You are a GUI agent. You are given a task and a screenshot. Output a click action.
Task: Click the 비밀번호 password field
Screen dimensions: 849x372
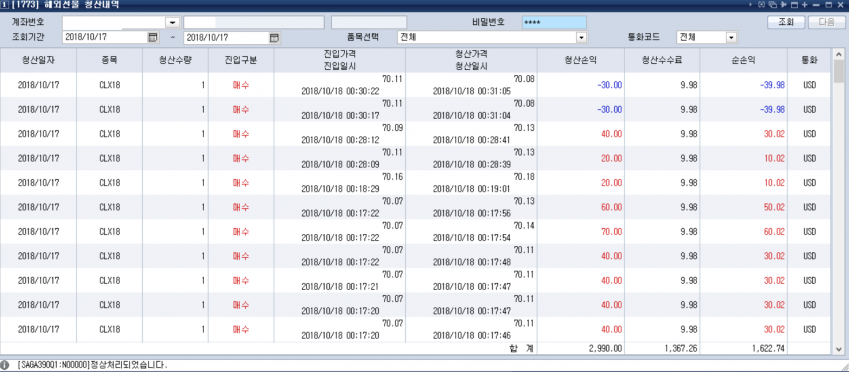(x=554, y=22)
